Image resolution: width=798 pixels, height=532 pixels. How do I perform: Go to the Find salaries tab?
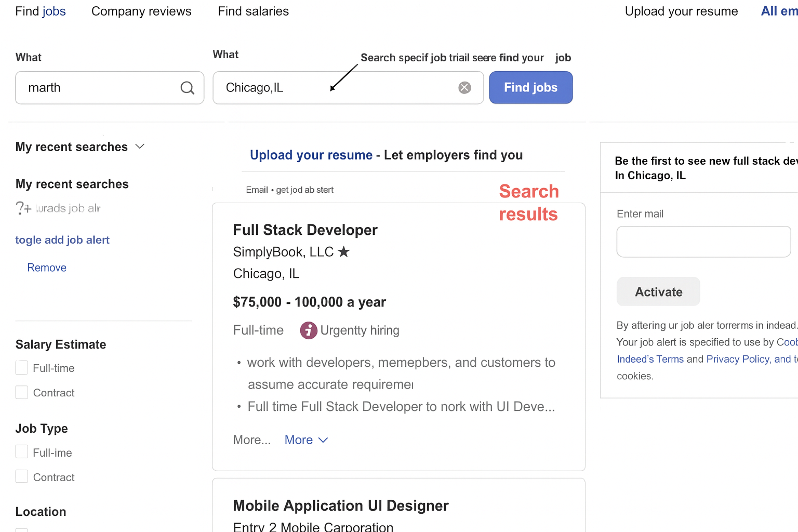[253, 11]
